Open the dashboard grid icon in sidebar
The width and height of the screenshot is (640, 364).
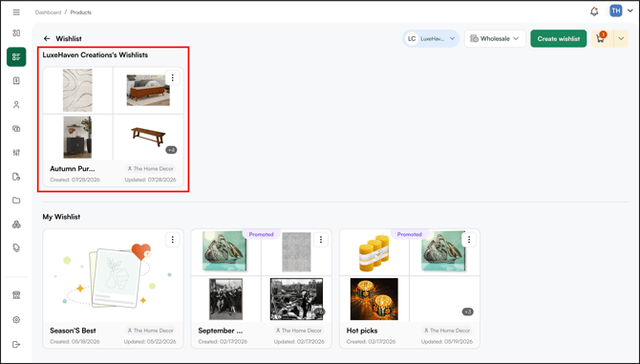(16, 33)
